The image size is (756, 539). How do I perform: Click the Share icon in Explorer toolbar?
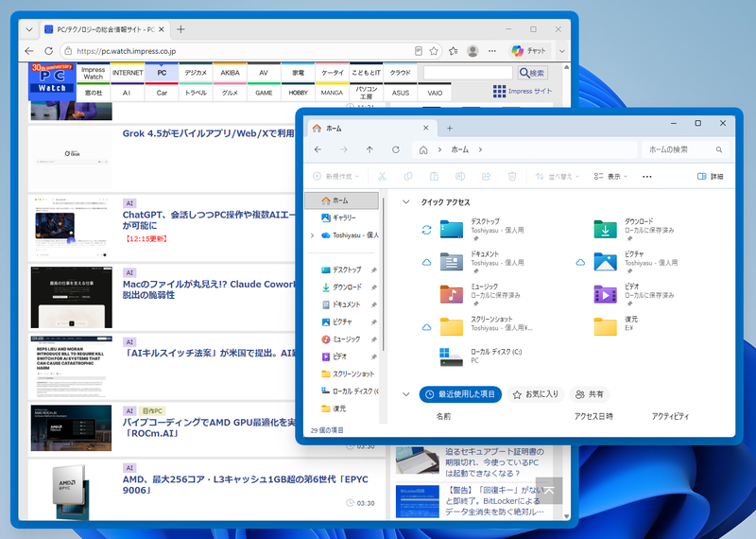[486, 177]
